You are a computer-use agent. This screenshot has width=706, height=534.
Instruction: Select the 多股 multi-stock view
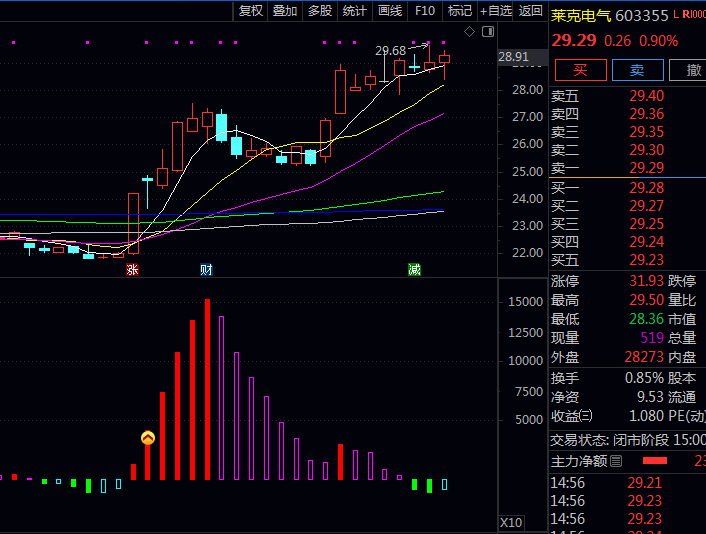tap(320, 11)
